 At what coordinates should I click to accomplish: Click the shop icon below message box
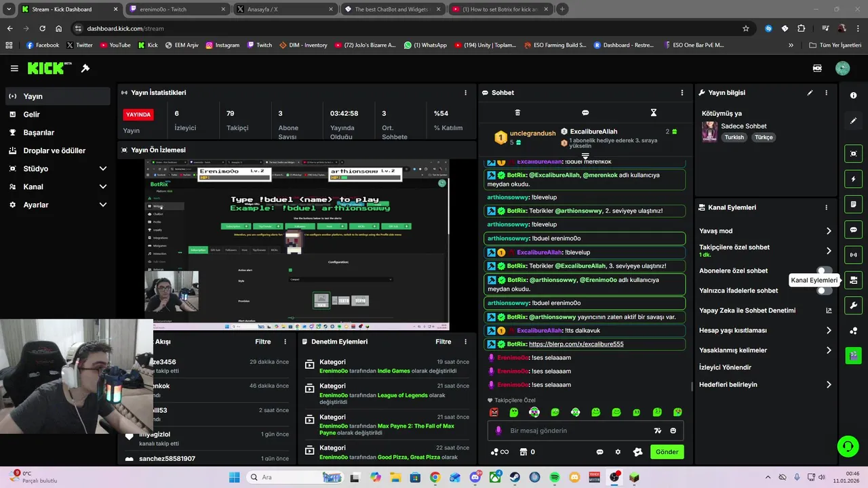524,452
